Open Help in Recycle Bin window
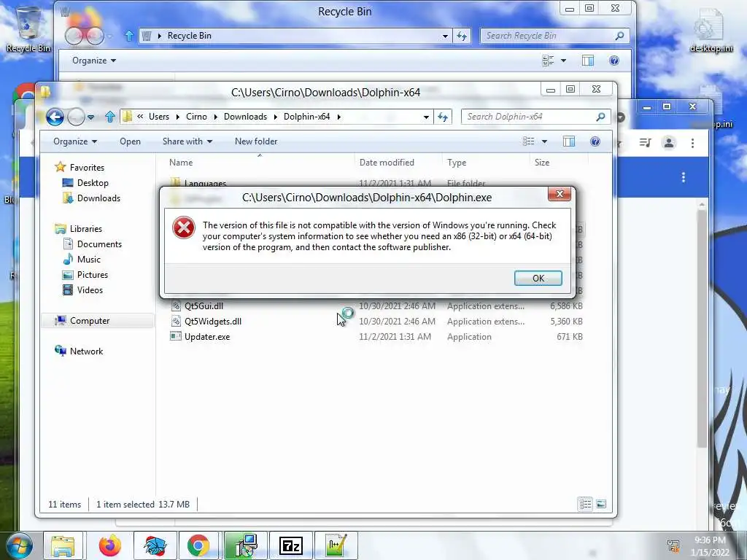Screen dimensions: 747x560 (x=614, y=61)
